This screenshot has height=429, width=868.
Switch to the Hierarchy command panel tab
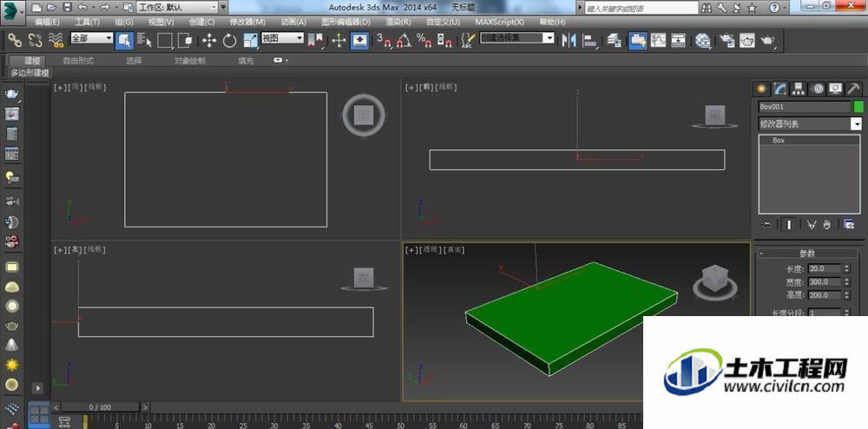tap(798, 89)
